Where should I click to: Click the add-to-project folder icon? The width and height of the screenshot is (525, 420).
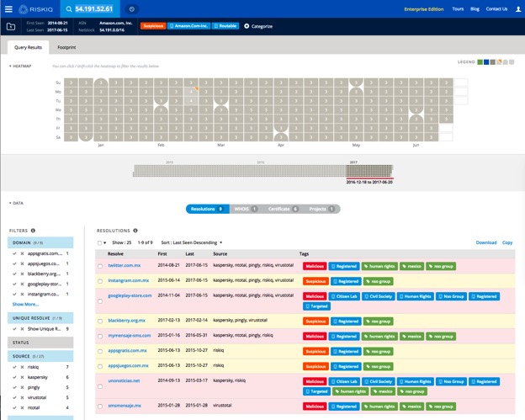(11, 26)
